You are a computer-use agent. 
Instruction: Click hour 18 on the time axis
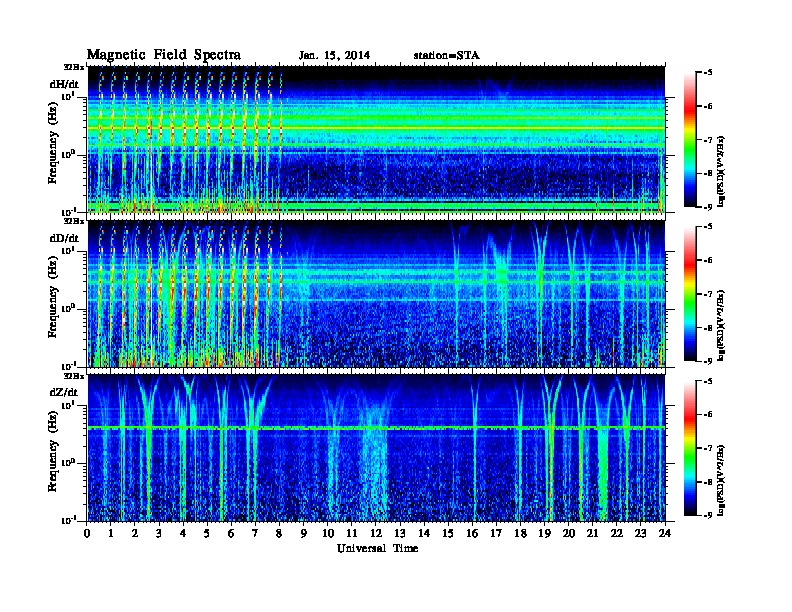point(521,534)
